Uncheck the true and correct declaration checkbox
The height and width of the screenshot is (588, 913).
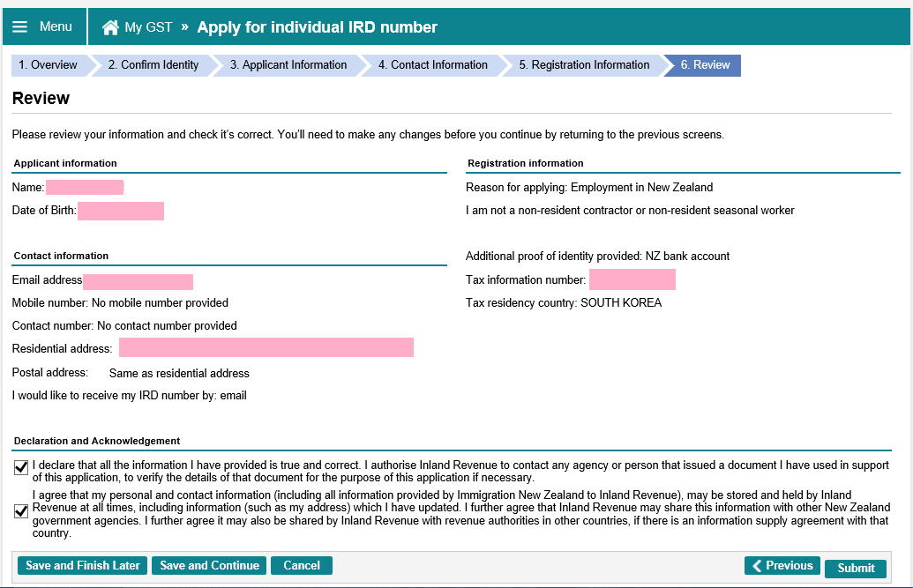pyautogui.click(x=21, y=468)
